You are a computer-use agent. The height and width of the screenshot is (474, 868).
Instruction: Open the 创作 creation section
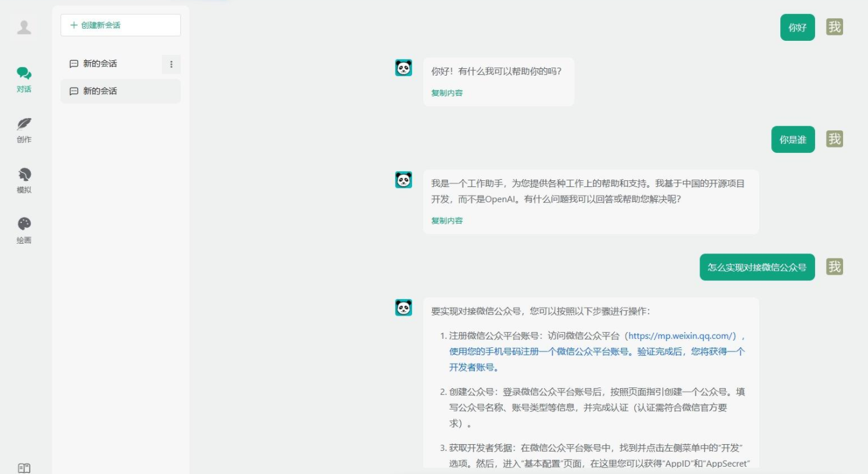[x=24, y=130]
